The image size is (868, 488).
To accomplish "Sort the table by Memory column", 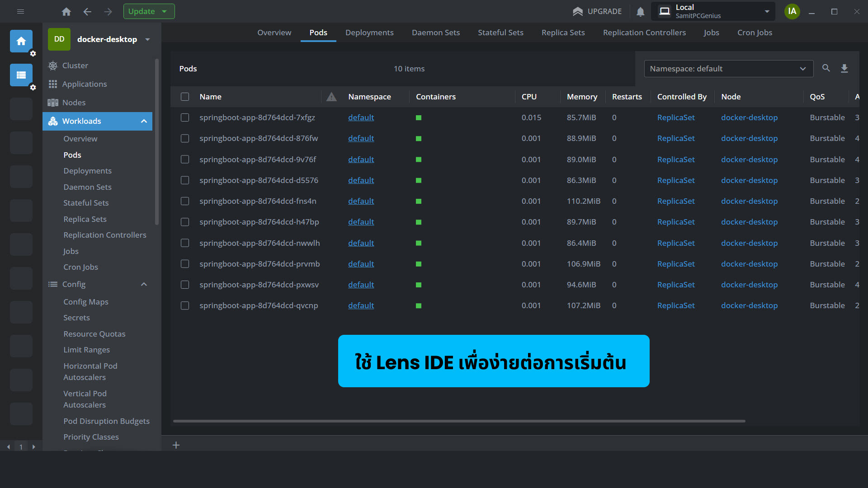I will [x=582, y=97].
